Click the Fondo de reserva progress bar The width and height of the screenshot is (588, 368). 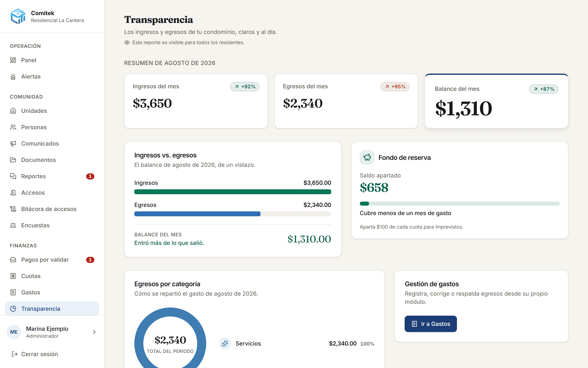click(459, 204)
